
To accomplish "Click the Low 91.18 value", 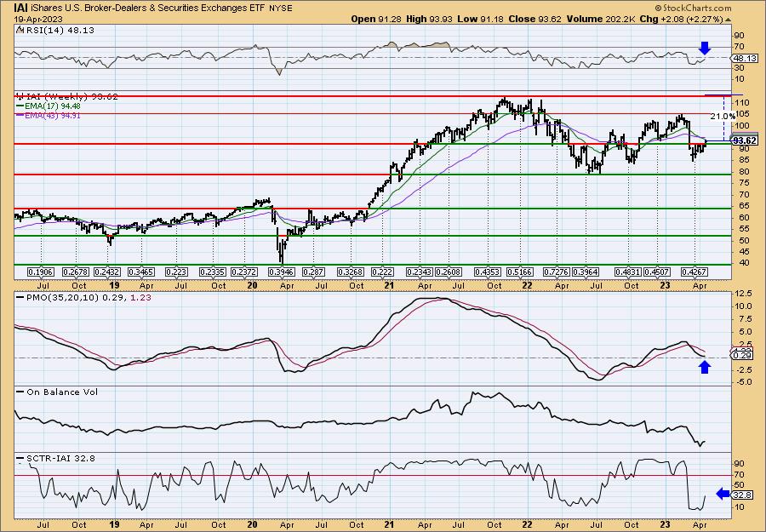I will click(479, 19).
